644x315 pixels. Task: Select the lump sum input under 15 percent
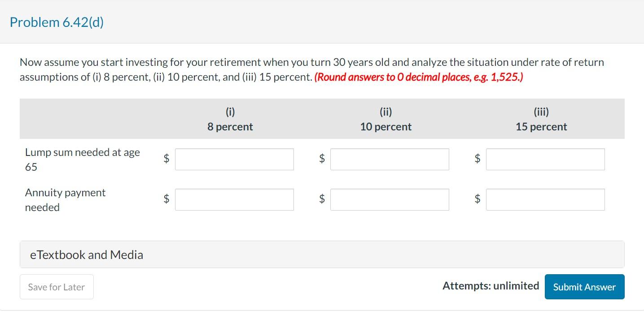[545, 159]
